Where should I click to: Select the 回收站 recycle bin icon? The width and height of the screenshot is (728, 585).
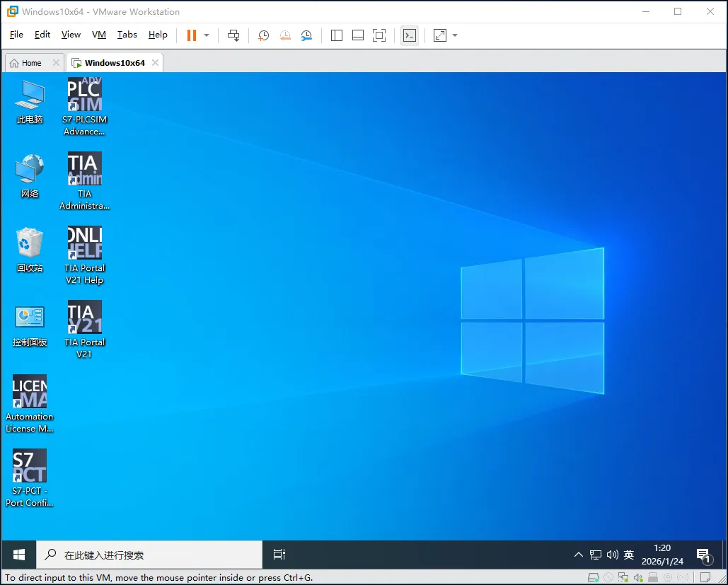(30, 250)
